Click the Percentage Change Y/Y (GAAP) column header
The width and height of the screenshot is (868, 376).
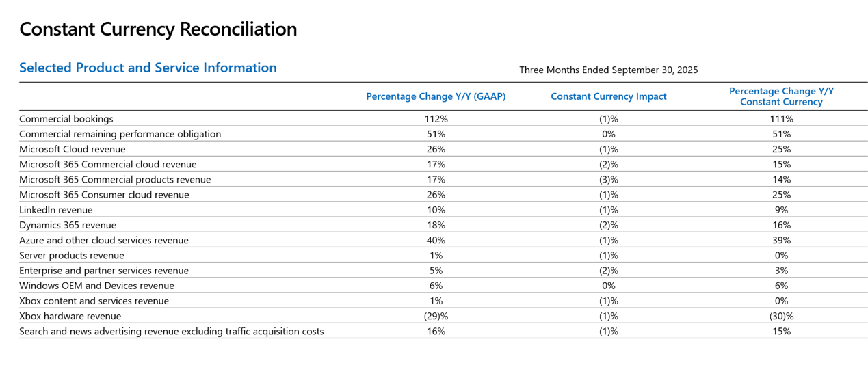(x=436, y=96)
